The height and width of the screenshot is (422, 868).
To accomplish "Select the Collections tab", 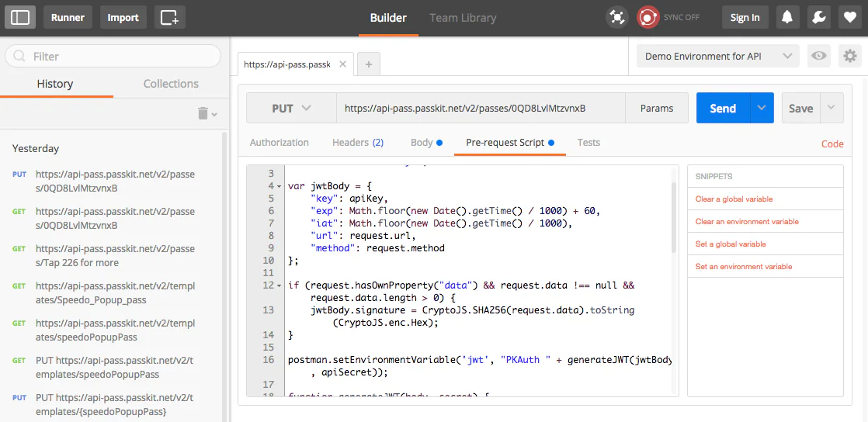I will coord(171,84).
